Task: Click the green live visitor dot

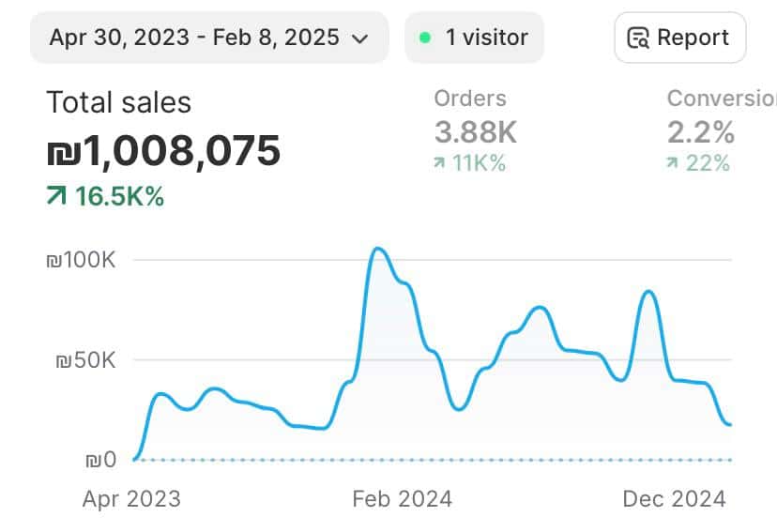Action: pos(425,38)
